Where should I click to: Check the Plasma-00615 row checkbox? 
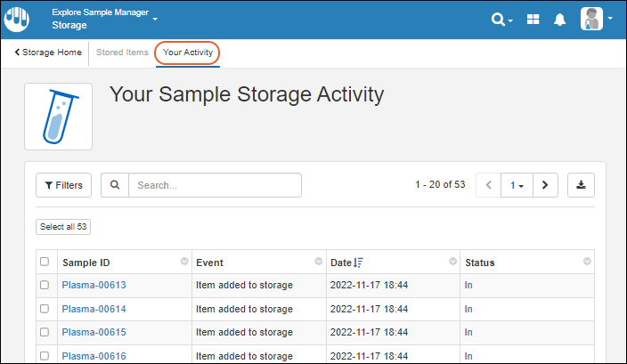click(45, 332)
